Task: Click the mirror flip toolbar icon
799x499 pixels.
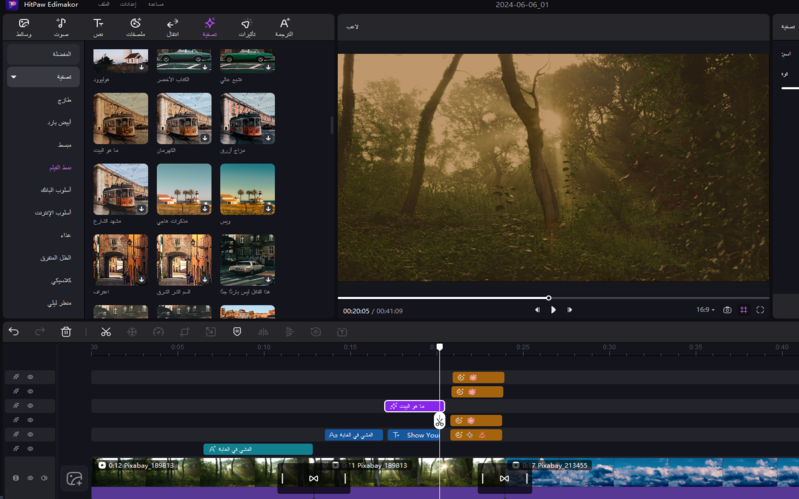Action: pos(263,332)
